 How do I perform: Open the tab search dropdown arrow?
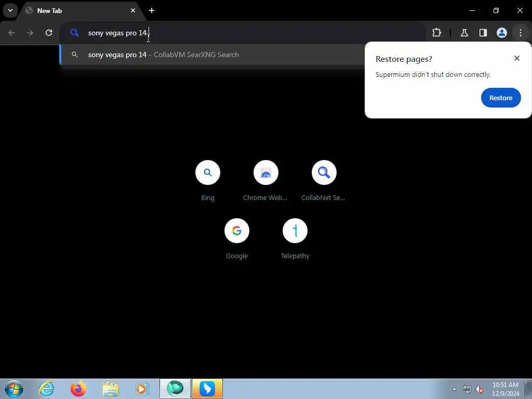point(10,10)
